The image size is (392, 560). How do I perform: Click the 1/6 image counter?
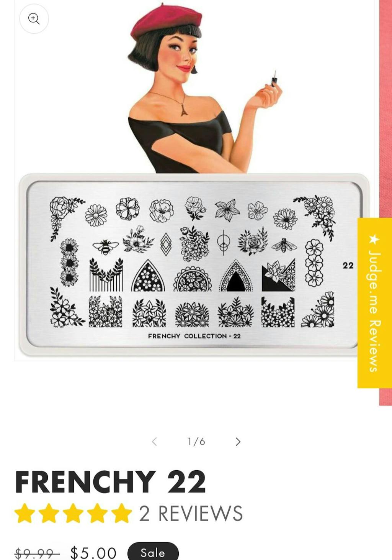pyautogui.click(x=196, y=442)
